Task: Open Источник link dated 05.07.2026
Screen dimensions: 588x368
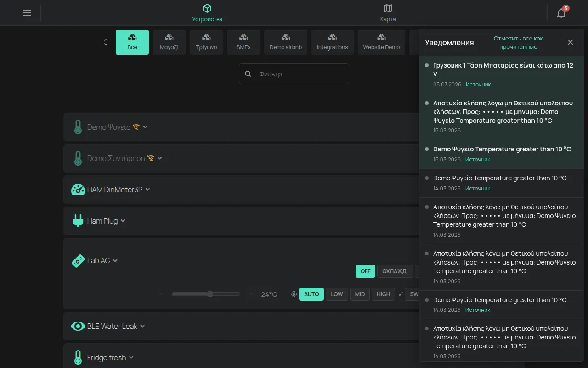Action: (478, 85)
